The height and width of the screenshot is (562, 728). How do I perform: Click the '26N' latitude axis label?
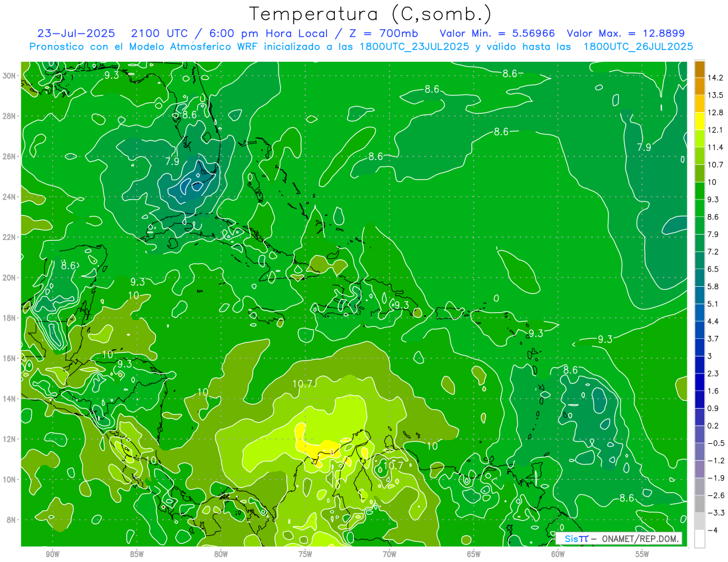point(10,156)
